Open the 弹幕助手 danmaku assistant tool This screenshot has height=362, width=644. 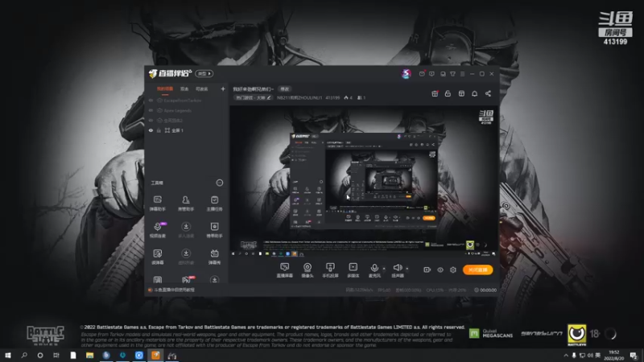157,204
